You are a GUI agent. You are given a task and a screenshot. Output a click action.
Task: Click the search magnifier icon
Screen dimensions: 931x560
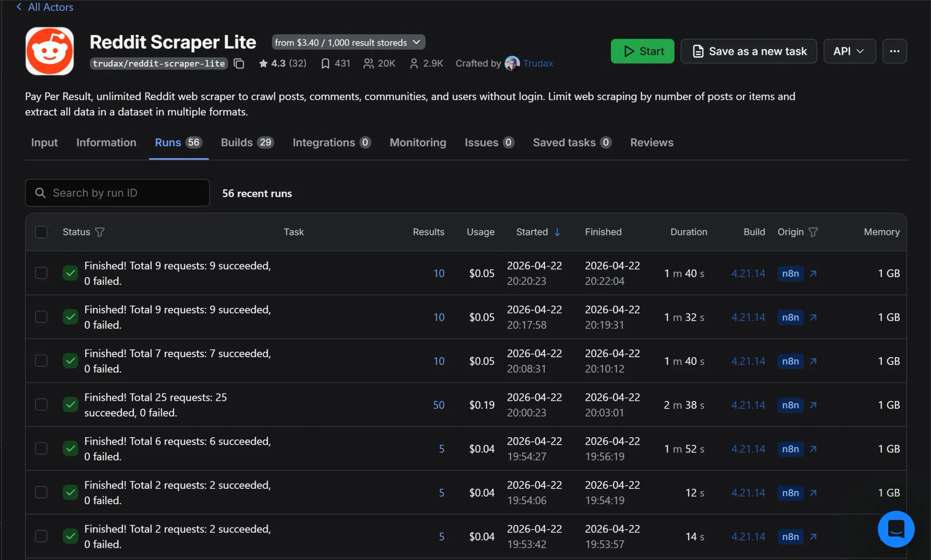click(40, 193)
